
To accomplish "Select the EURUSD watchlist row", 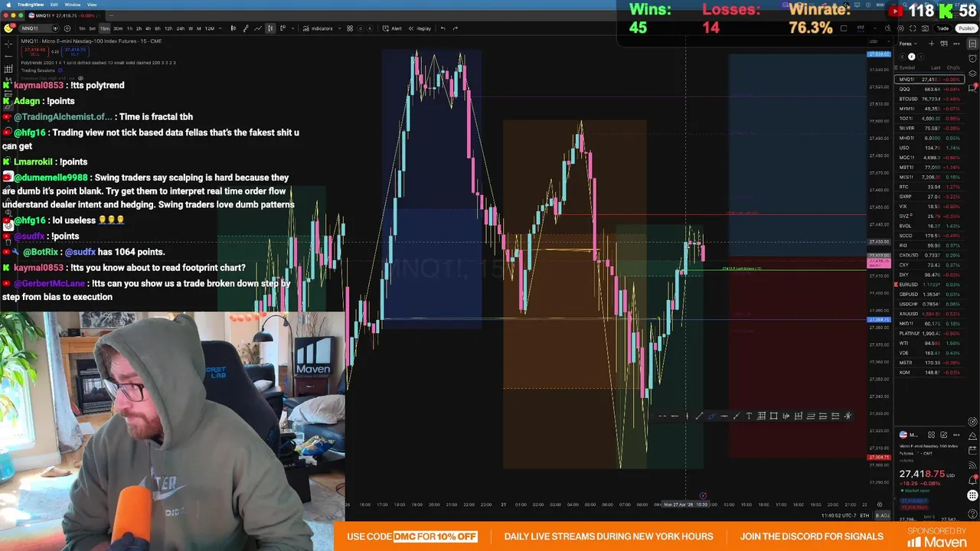I will tap(929, 285).
